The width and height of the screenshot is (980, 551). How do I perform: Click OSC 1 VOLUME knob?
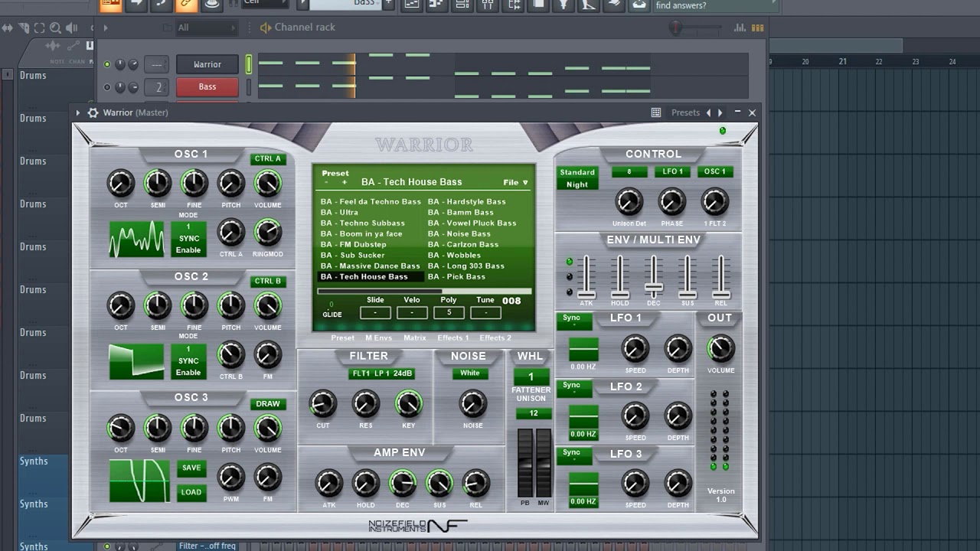coord(267,184)
